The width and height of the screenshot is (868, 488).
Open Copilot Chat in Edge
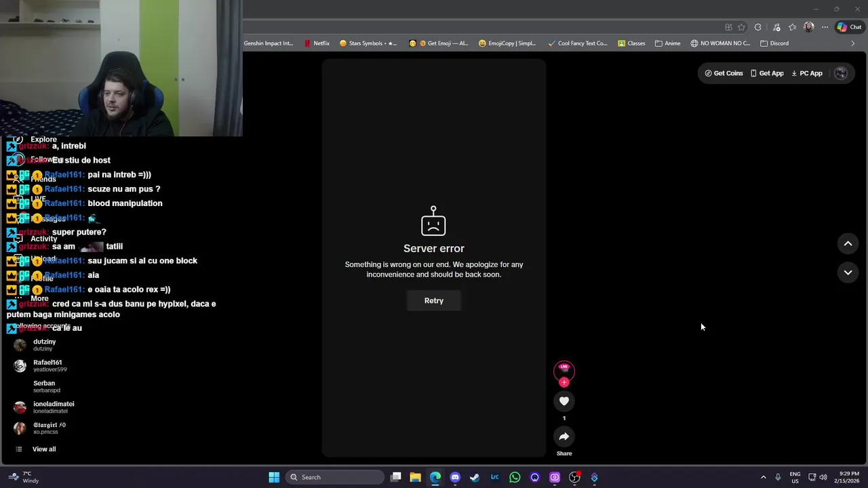(849, 27)
